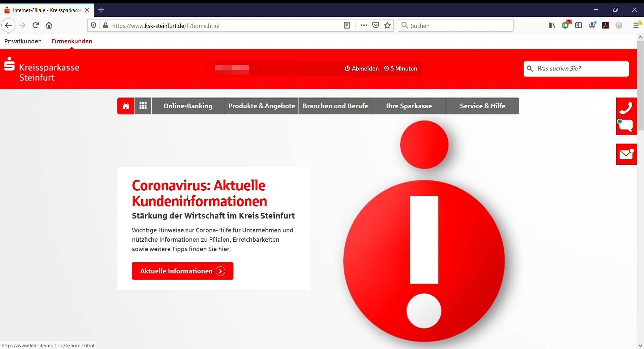Save page to Pocket icon
Viewport: 644px width, 349px height.
[376, 26]
